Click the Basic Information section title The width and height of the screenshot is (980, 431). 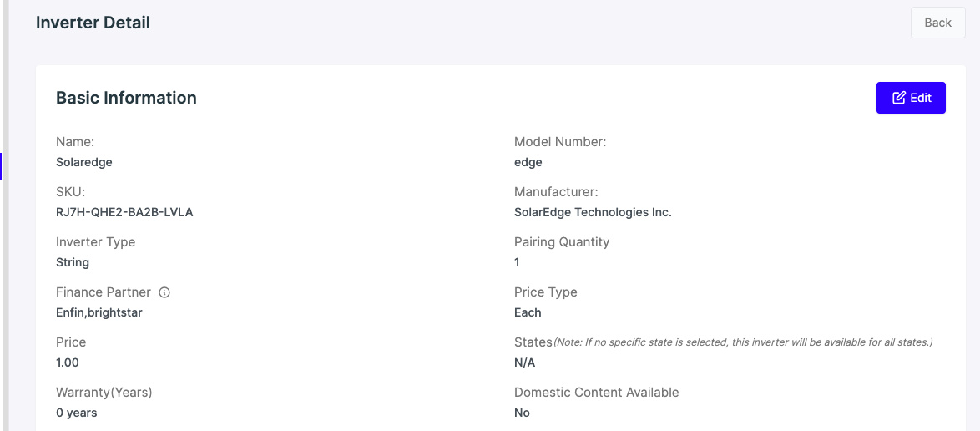(126, 98)
